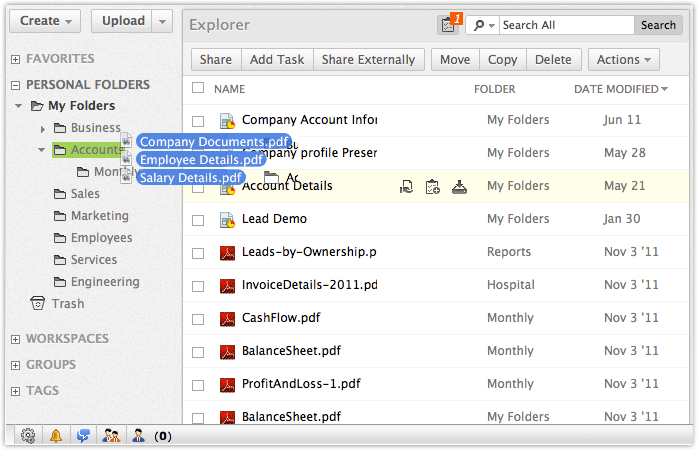698x450 pixels.
Task: Select the InvoiceDetails-2011.pdf checkbox
Action: coord(198,286)
